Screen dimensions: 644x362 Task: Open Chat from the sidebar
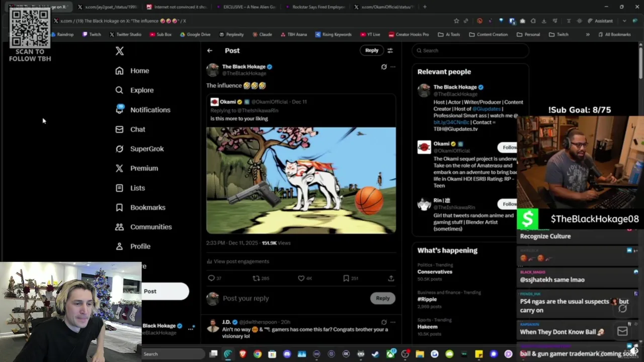click(130, 129)
